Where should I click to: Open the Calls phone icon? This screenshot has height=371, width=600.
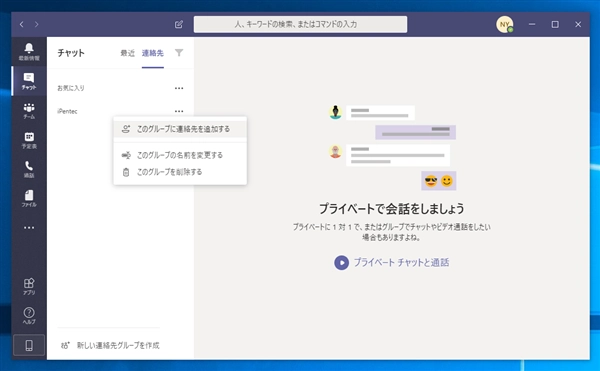(29, 169)
